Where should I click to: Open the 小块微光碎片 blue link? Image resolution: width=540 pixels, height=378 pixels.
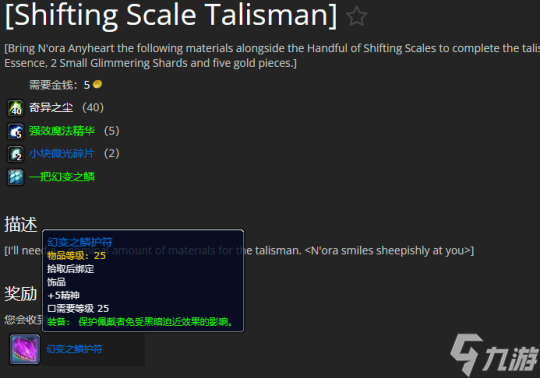(x=61, y=154)
